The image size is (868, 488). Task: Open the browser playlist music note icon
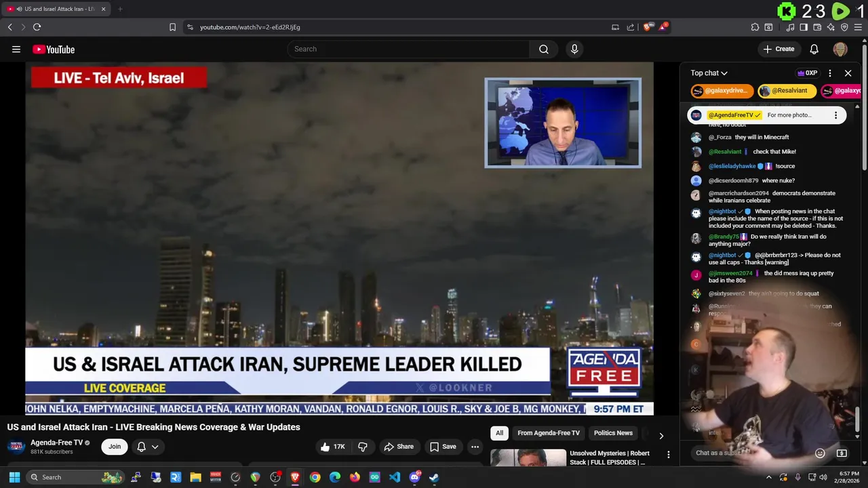tap(790, 27)
